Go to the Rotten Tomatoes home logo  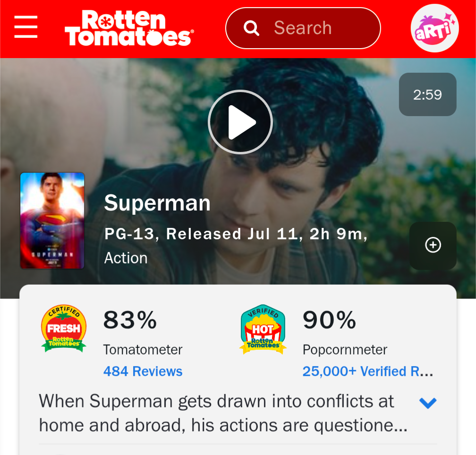129,28
